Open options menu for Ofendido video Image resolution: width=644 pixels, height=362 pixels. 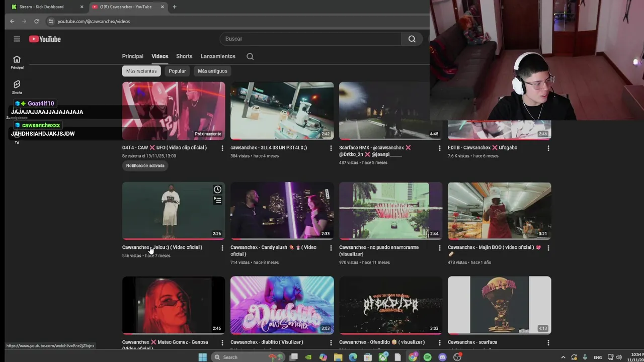439,342
